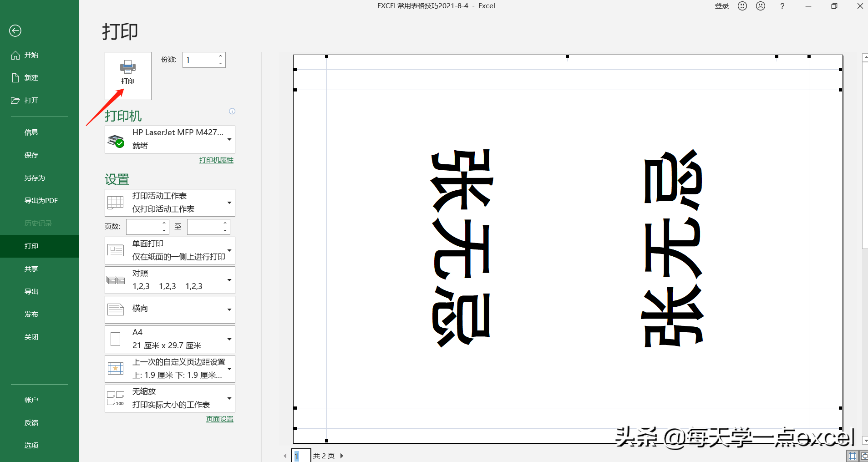The width and height of the screenshot is (868, 462).
Task: Click the help question mark
Action: tap(782, 6)
